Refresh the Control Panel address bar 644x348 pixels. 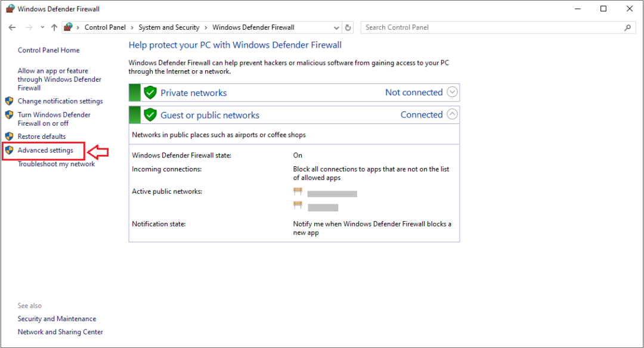pos(349,27)
